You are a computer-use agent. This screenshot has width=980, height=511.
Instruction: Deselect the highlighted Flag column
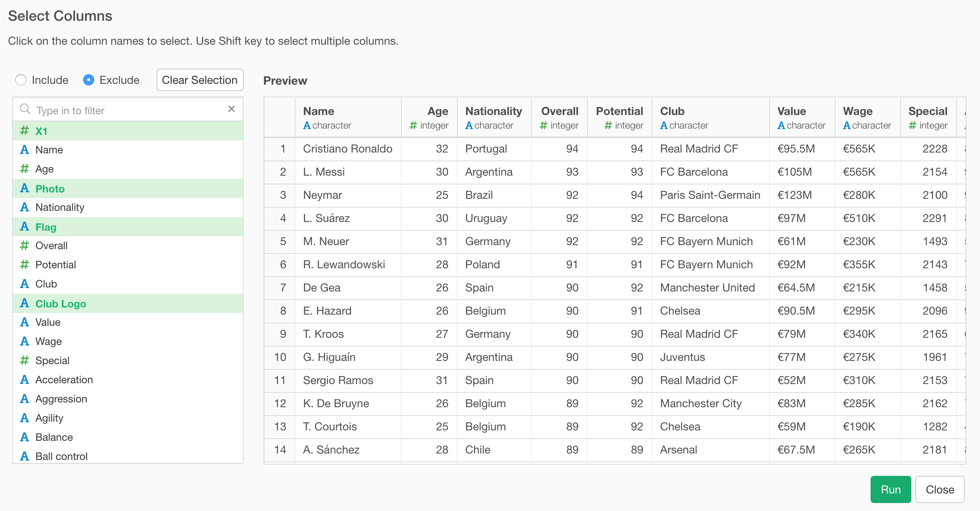pos(128,227)
